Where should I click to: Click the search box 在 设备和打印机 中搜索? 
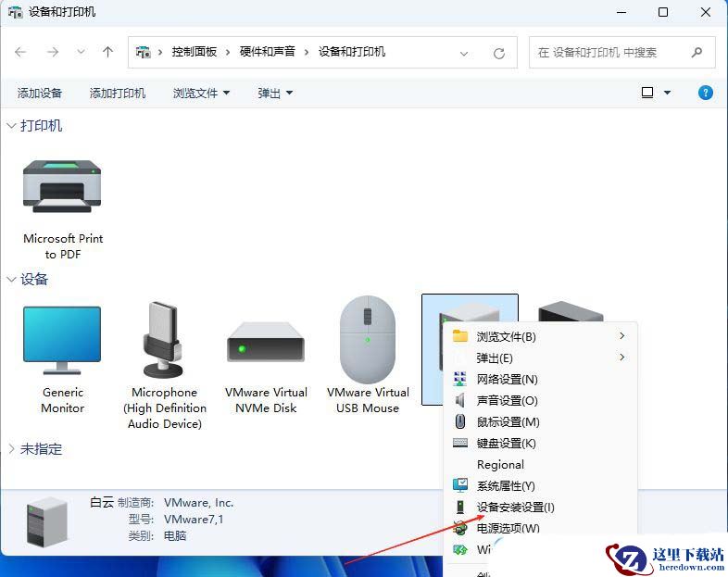pyautogui.click(x=621, y=53)
